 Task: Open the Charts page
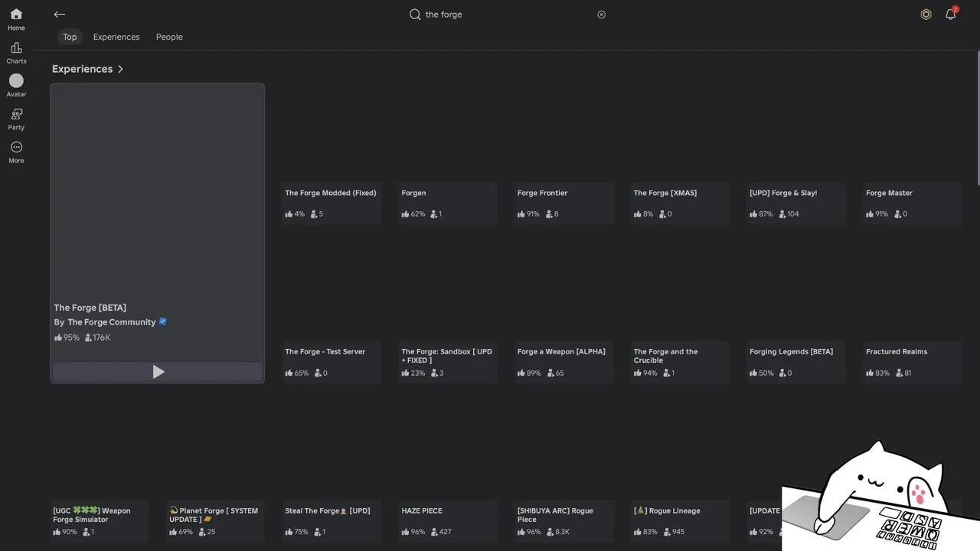16,53
